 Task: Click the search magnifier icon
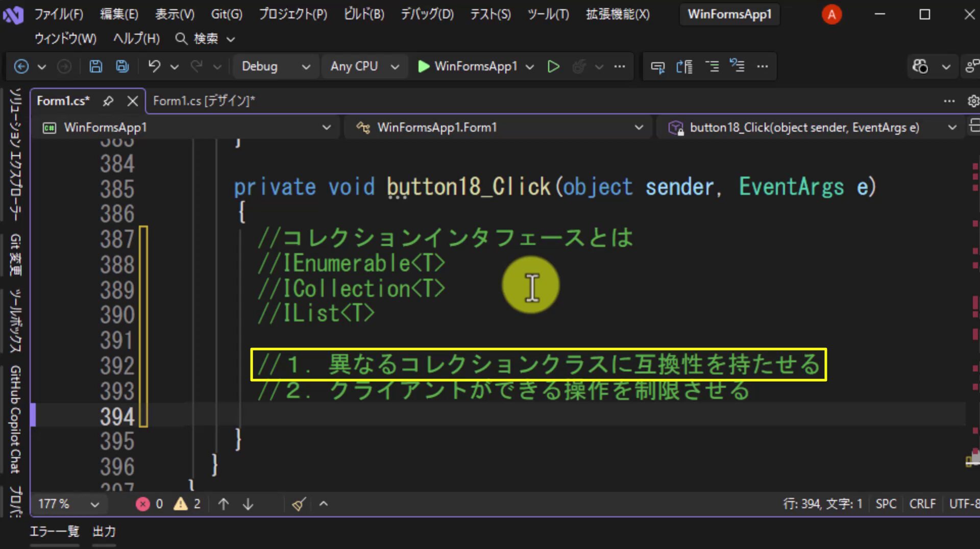[x=181, y=39]
